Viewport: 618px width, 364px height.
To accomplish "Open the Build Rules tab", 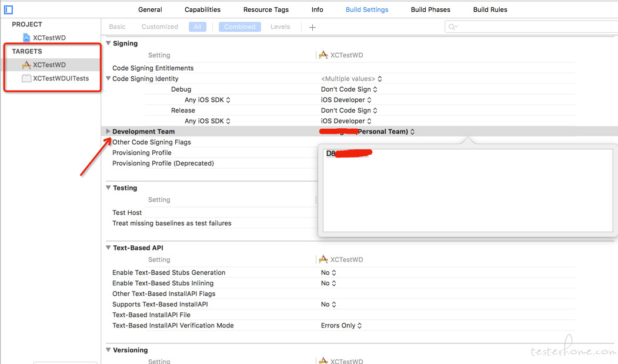I will tap(490, 9).
